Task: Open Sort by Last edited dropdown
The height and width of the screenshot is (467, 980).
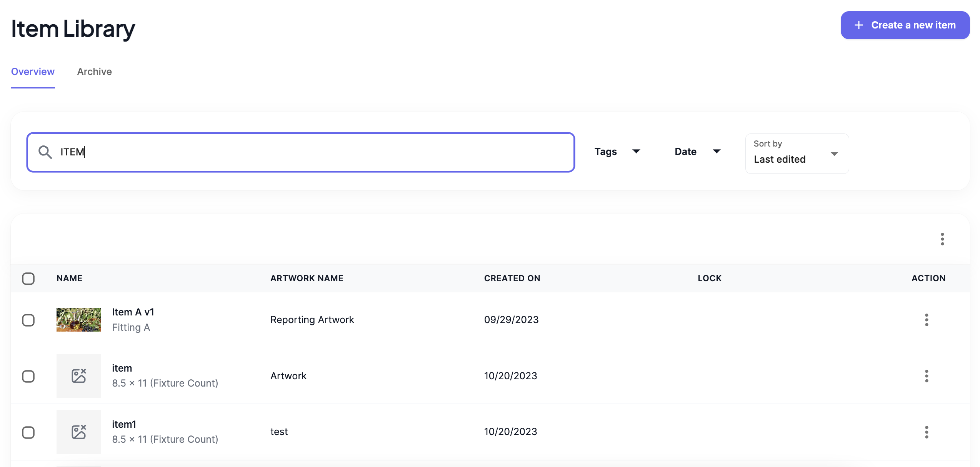Action: [797, 153]
